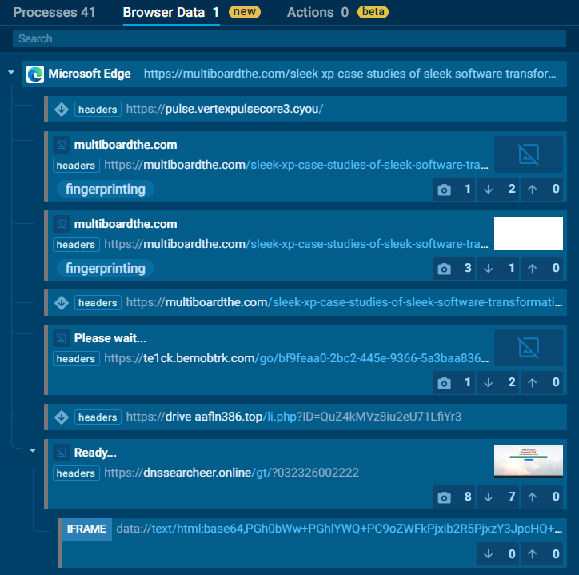Image resolution: width=579 pixels, height=575 pixels.
Task: Click page icon next to Ready...
Action: click(61, 452)
